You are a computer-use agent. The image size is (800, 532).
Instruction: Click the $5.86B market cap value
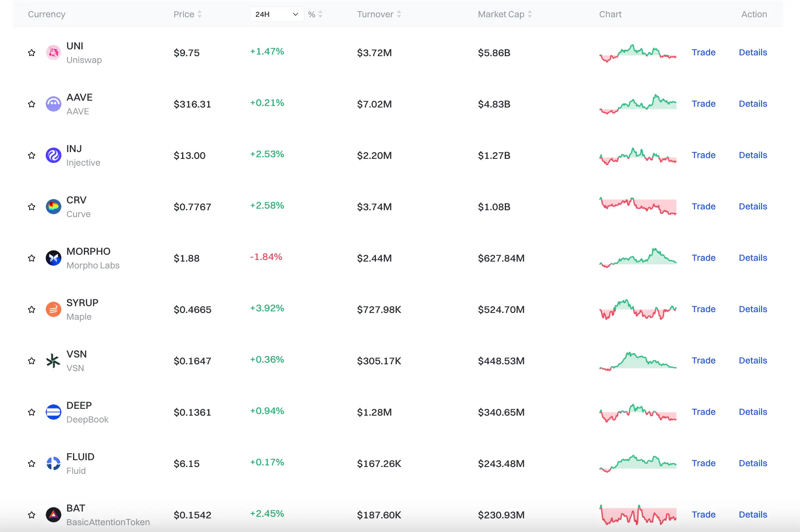point(494,53)
